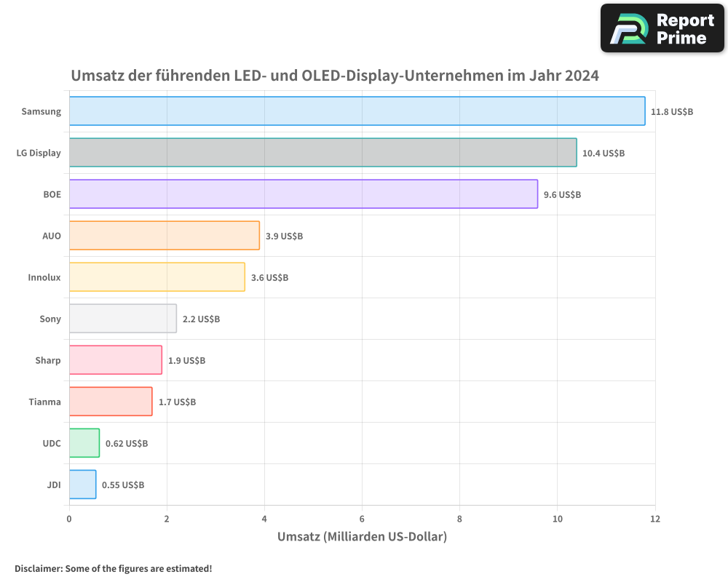728x582 pixels.
Task: Click the Sony revenue bar
Action: [122, 319]
